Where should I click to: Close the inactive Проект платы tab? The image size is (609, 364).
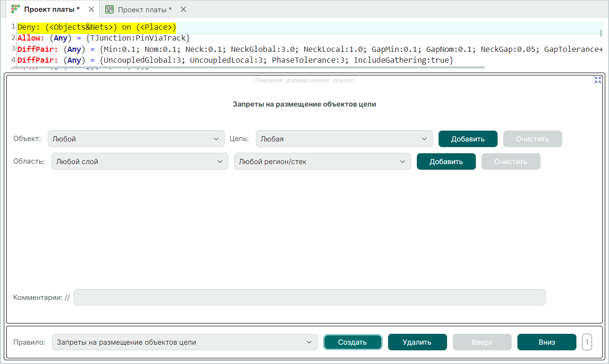pyautogui.click(x=183, y=9)
